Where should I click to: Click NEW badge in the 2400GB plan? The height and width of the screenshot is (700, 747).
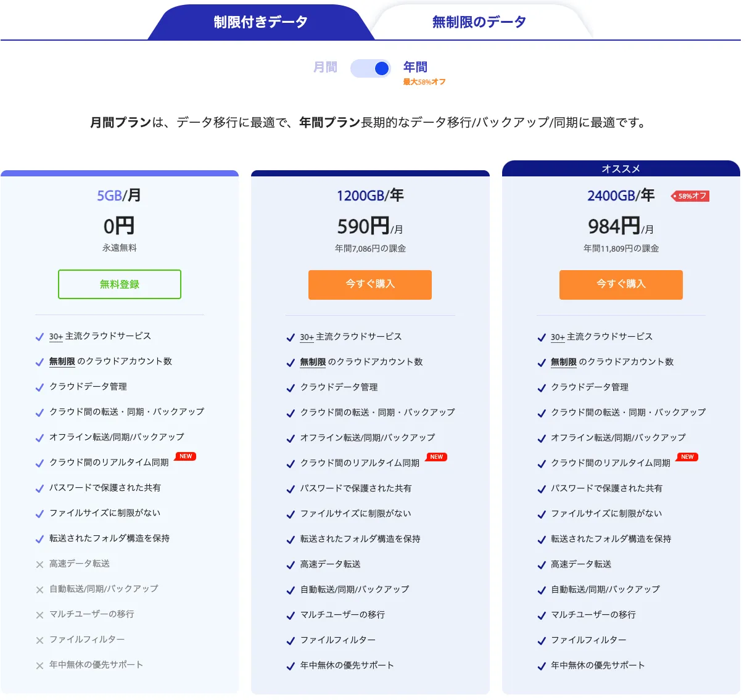pyautogui.click(x=687, y=457)
